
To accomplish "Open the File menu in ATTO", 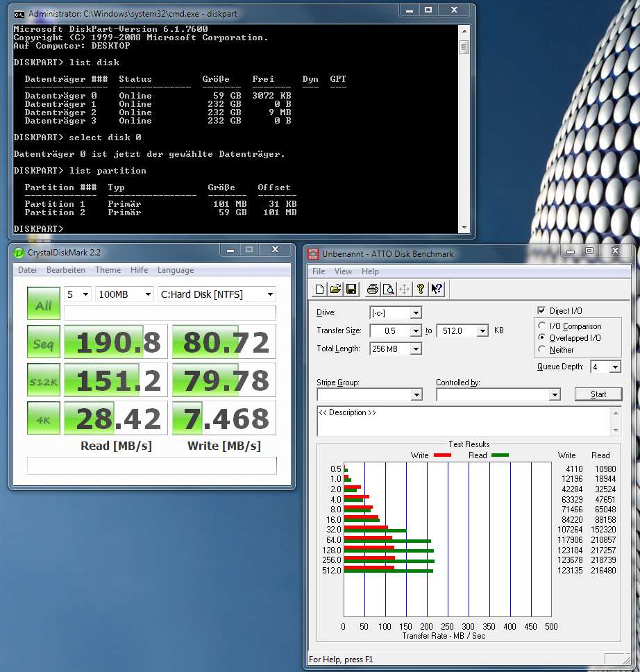I will pyautogui.click(x=319, y=271).
